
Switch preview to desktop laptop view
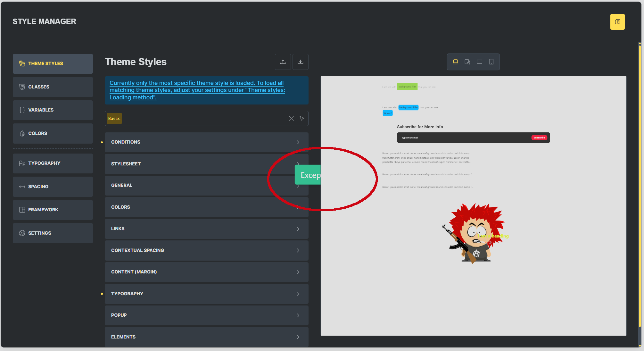[455, 62]
